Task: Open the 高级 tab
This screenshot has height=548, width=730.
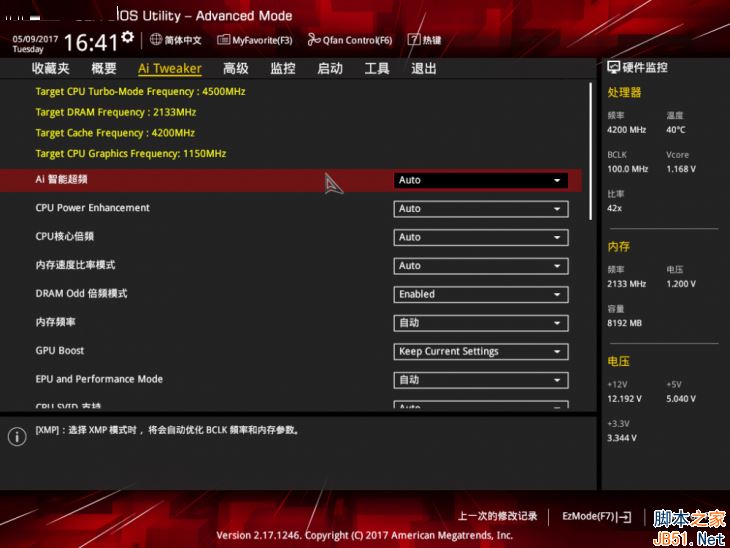Action: (x=236, y=68)
